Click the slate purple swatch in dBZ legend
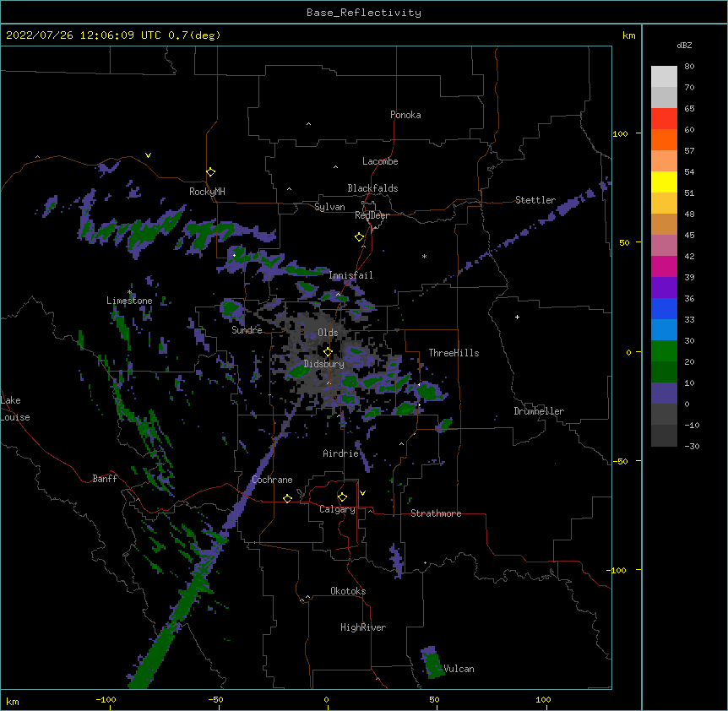 pyautogui.click(x=664, y=393)
